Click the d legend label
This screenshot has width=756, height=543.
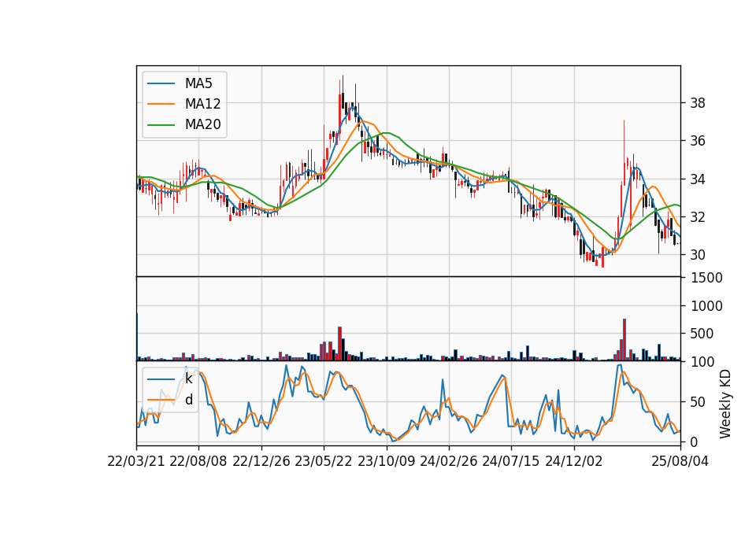tap(189, 400)
